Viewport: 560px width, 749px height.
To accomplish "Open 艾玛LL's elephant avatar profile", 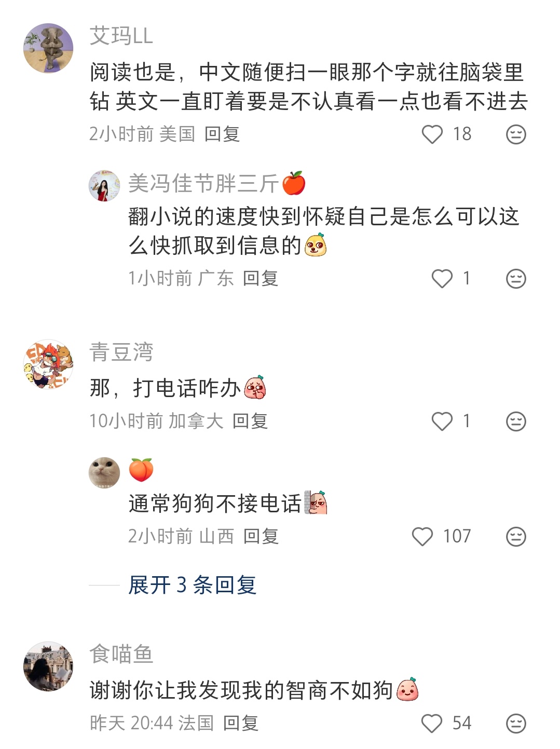I will pyautogui.click(x=48, y=48).
